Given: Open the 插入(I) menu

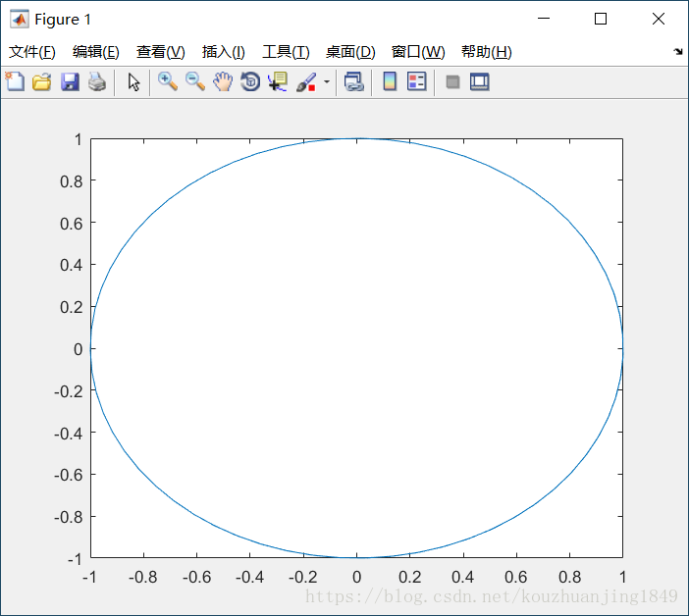Looking at the screenshot, I should pos(223,52).
